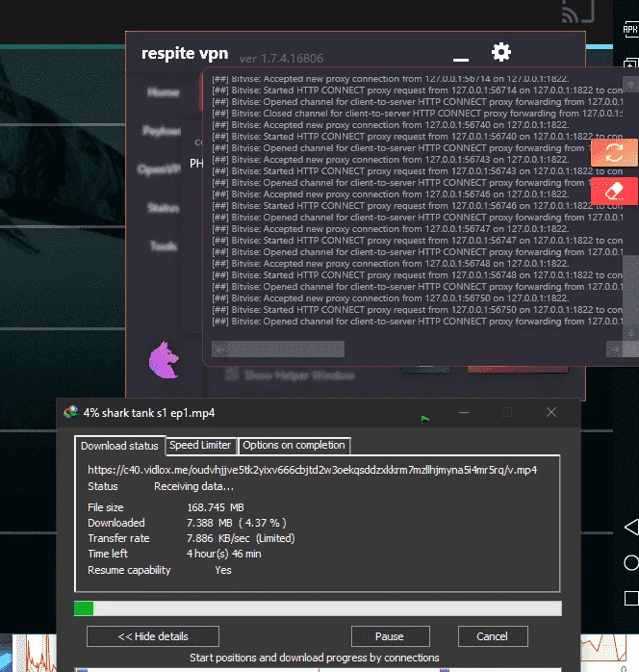This screenshot has width=639, height=672.
Task: Click the red eraser clear-log icon
Action: 614,192
